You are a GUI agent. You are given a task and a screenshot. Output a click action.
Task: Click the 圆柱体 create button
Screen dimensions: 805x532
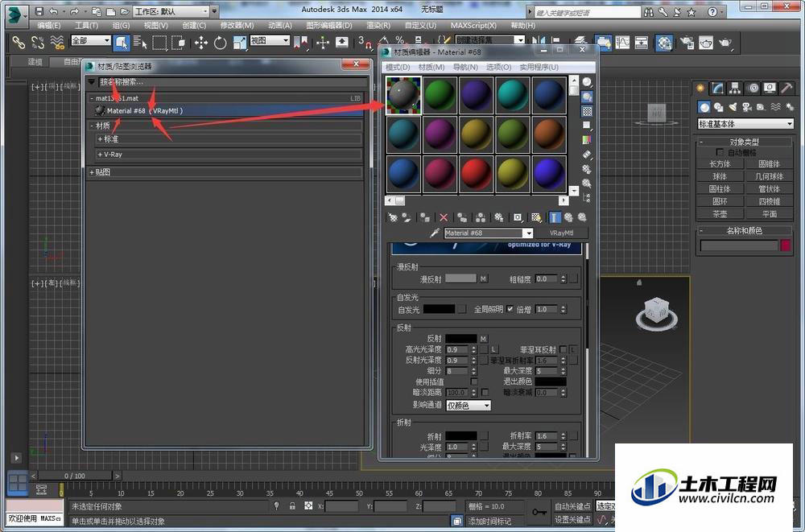point(720,189)
